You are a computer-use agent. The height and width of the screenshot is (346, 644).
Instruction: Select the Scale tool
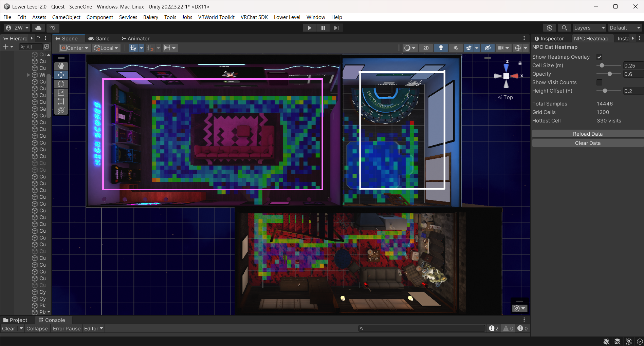point(61,93)
